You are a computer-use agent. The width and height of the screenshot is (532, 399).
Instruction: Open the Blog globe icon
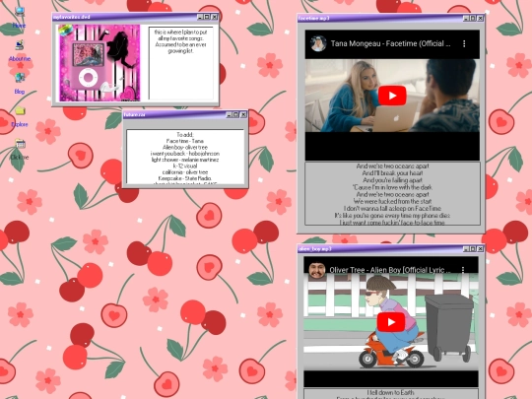tap(20, 78)
